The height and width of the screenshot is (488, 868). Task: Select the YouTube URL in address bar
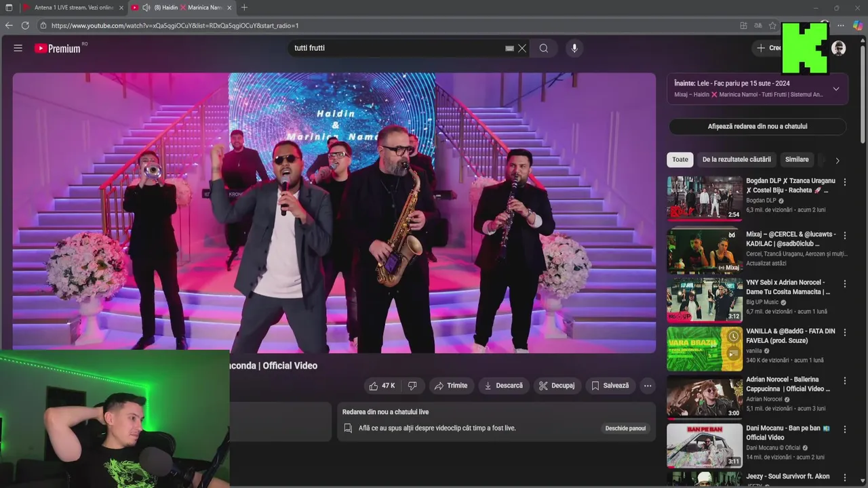pyautogui.click(x=175, y=26)
